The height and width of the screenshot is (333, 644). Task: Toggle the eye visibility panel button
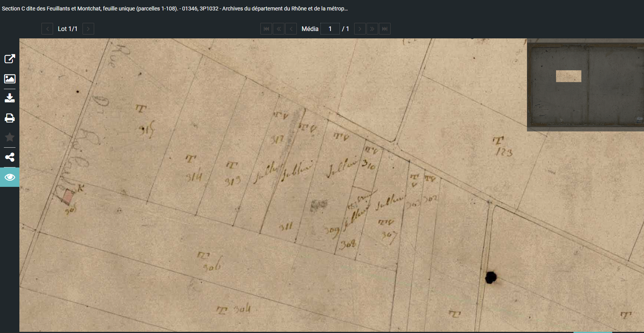(10, 177)
